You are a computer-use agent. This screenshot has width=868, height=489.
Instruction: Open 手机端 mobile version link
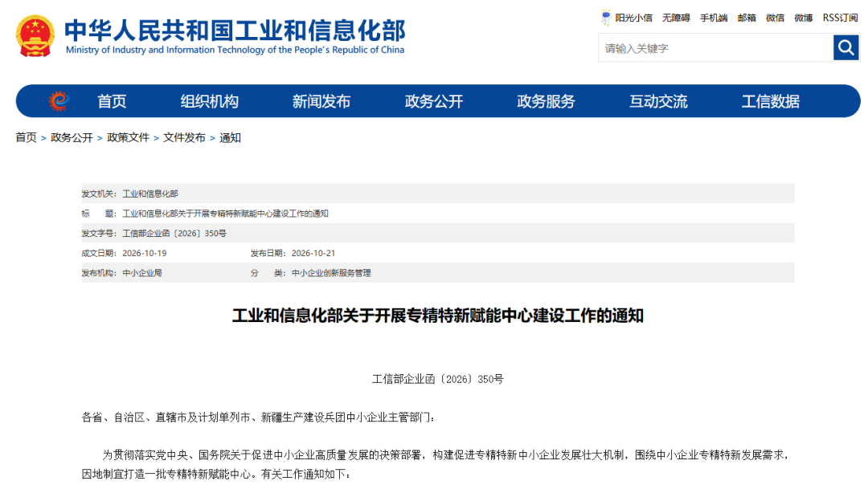coord(714,18)
